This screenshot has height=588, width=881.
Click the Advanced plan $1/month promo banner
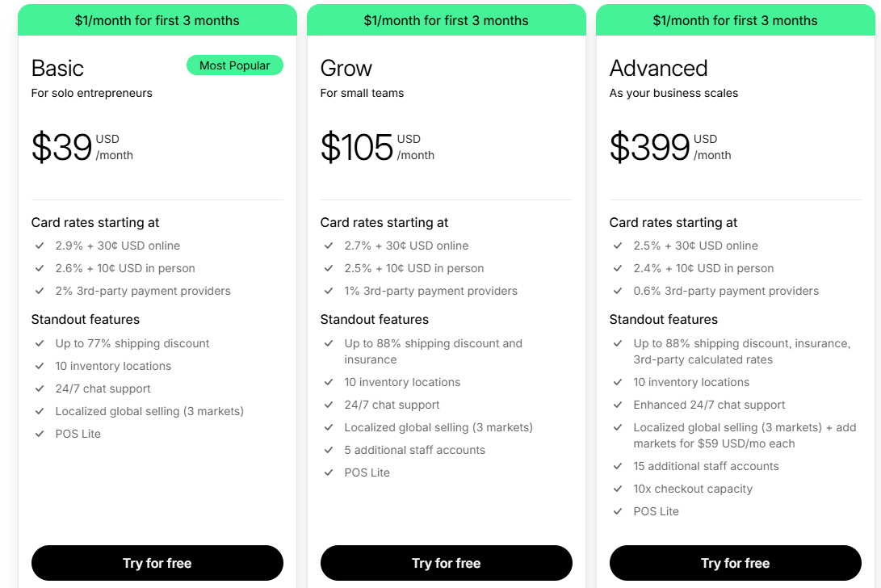(x=735, y=20)
